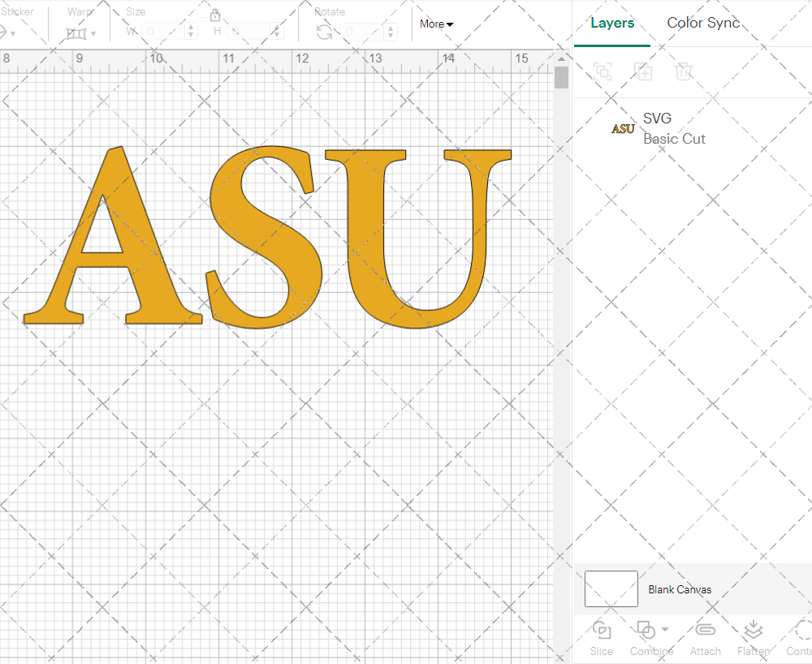Viewport: 812px width, 664px height.
Task: Click the Rotate angle input field
Action: point(362,32)
